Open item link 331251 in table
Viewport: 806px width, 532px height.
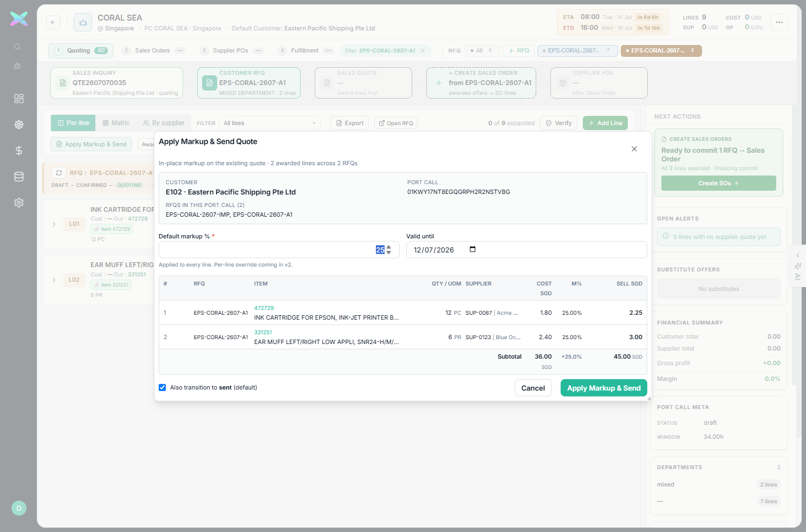tap(263, 332)
